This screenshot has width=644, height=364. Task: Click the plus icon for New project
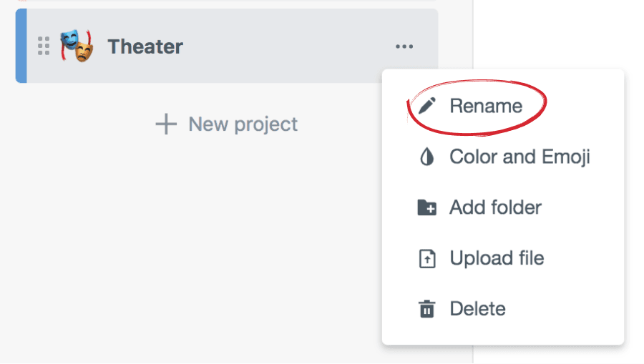click(x=166, y=124)
